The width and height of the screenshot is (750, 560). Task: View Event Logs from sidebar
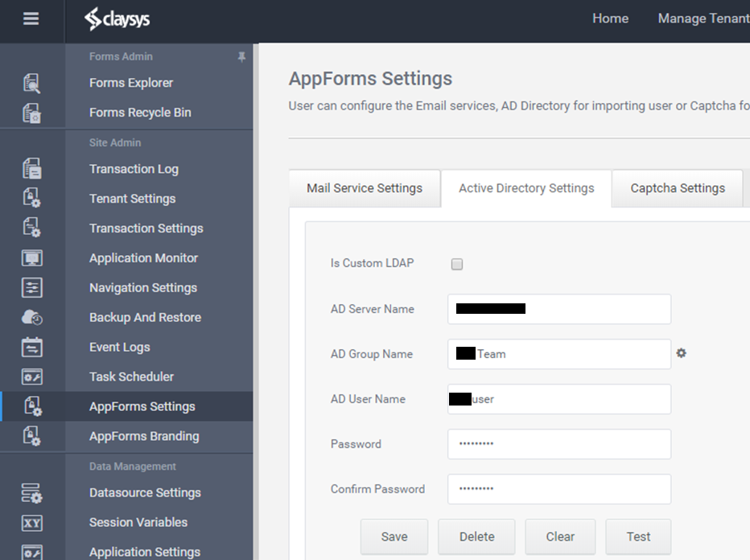pyautogui.click(x=120, y=347)
